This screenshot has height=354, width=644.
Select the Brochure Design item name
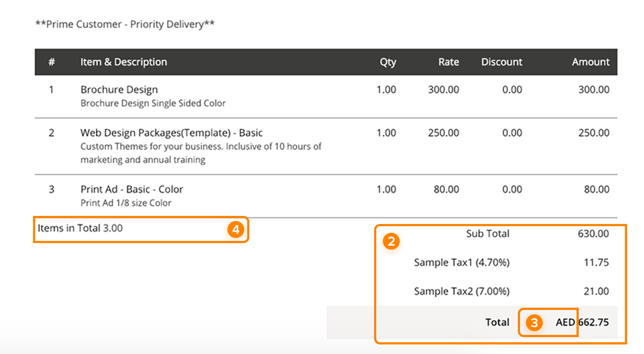click(119, 90)
